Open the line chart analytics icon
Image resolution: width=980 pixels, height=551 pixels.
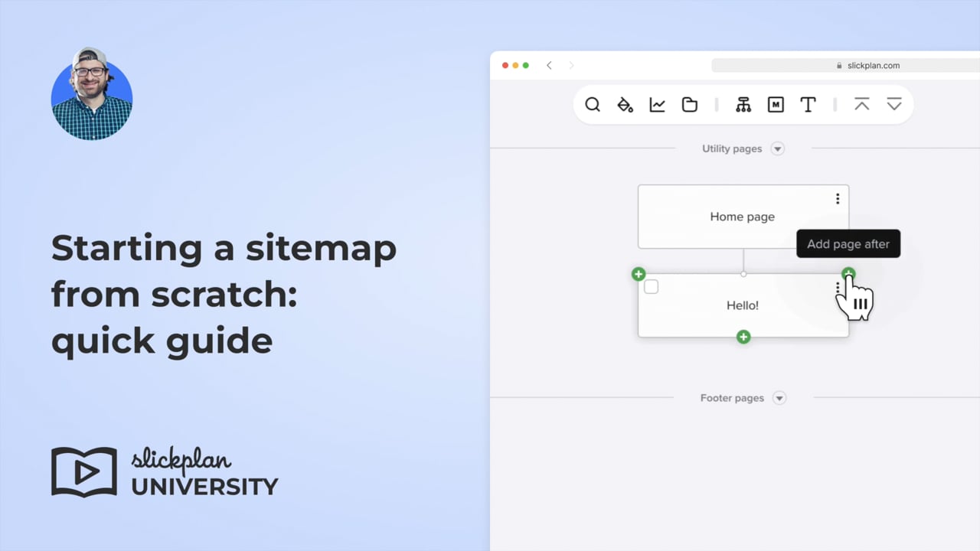(x=658, y=105)
